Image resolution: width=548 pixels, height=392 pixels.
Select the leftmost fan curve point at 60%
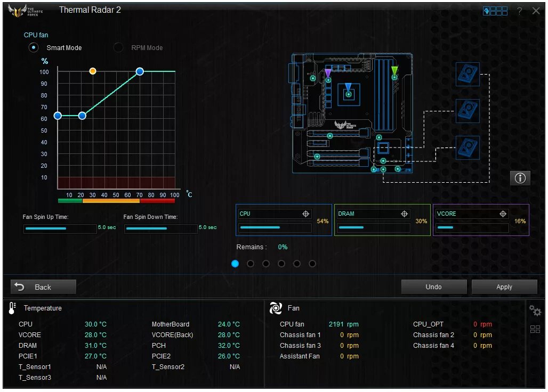(58, 116)
